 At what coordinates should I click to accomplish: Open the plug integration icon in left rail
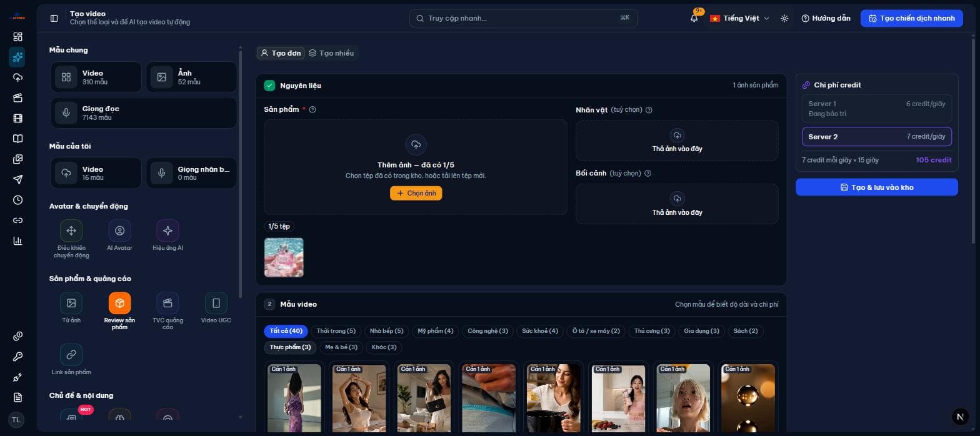(x=17, y=377)
